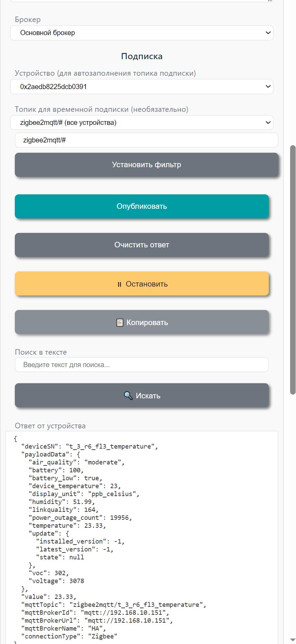296x644 pixels.
Task: Click the Очистить ответ button
Action: (x=142, y=245)
